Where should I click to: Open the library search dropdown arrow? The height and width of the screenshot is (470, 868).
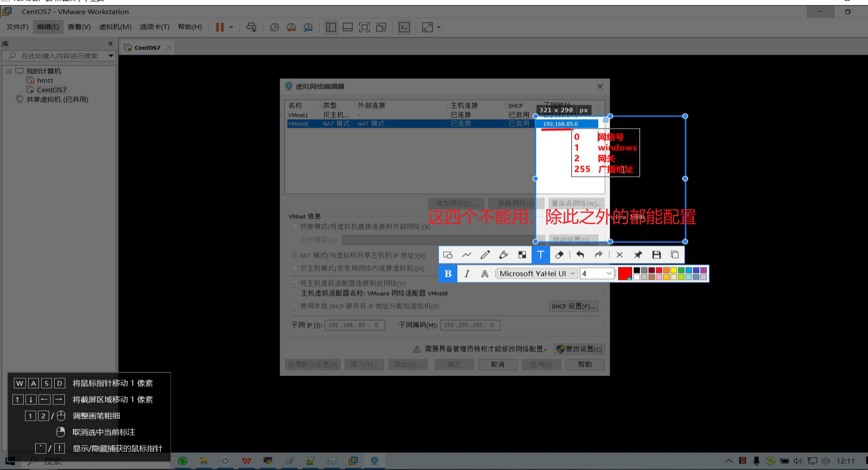coord(111,56)
